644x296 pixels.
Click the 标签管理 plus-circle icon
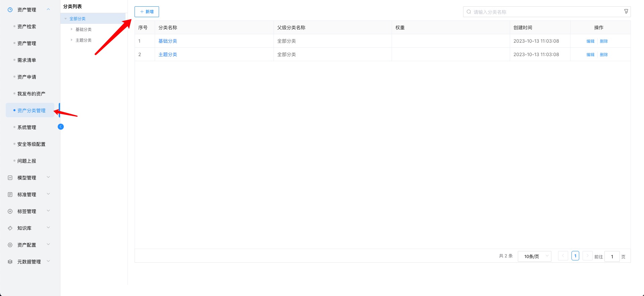10,211
